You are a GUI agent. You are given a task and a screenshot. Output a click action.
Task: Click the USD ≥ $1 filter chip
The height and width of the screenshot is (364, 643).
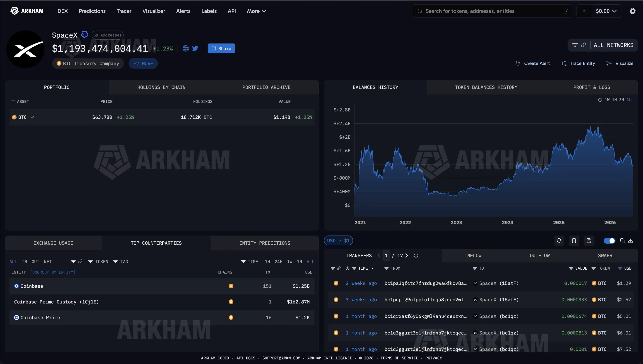pyautogui.click(x=338, y=241)
